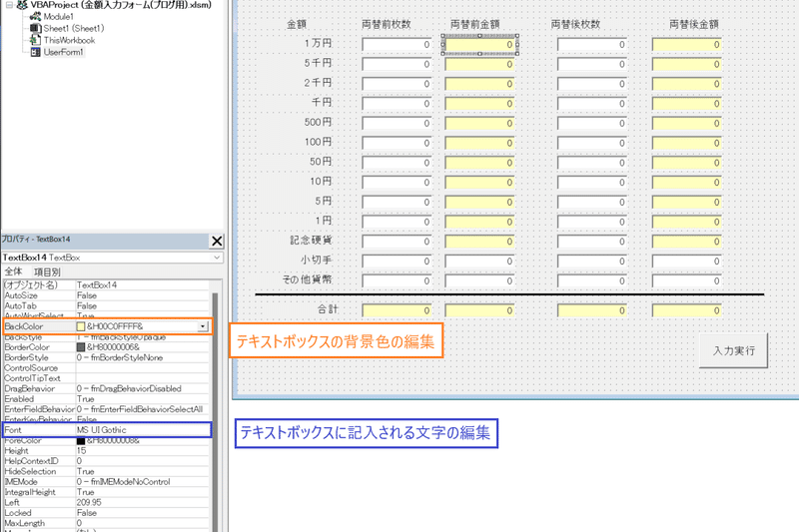Viewport: 799px width, 532px height.
Task: Select the 両替前枚数 column header label
Action: pos(387,24)
